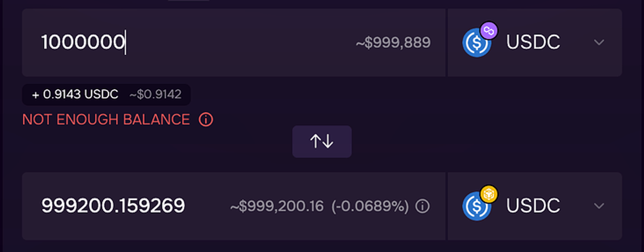Click the source USDC coin icon
Screen dimensions: 644x252
tap(475, 43)
